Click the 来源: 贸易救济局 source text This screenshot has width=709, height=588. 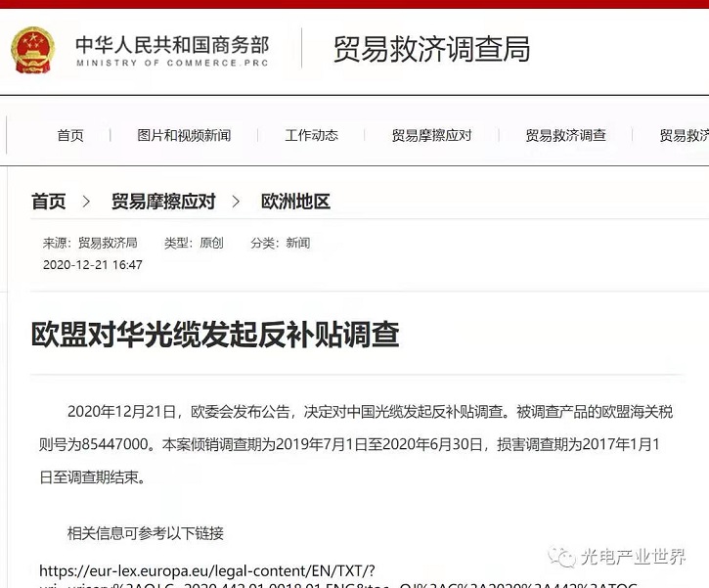(x=90, y=243)
